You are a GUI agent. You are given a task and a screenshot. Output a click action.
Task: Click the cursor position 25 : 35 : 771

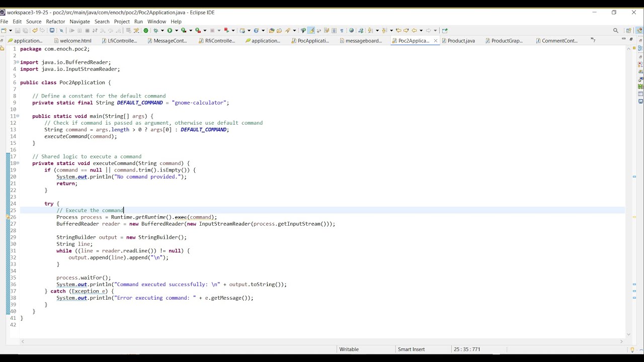[x=467, y=349]
